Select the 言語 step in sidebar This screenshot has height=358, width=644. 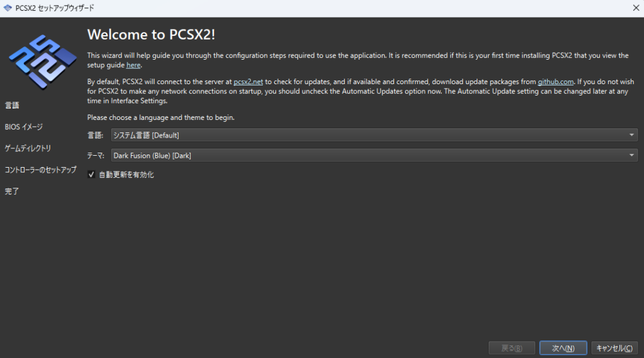click(12, 106)
